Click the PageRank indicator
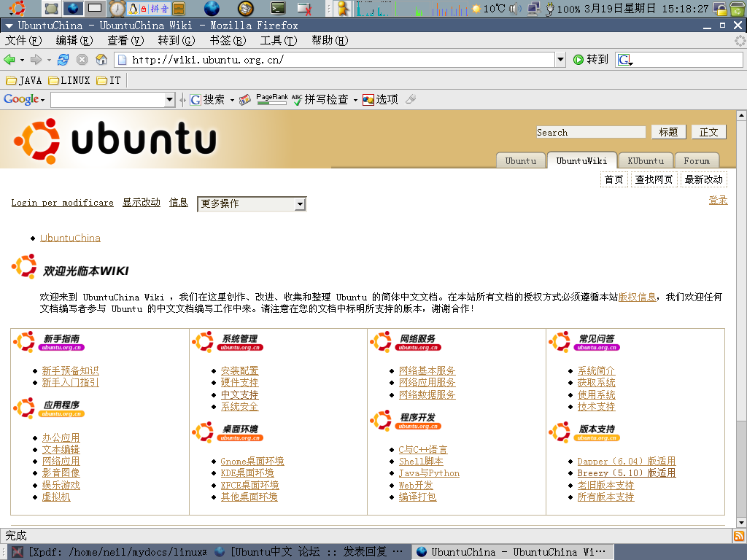 click(x=271, y=99)
